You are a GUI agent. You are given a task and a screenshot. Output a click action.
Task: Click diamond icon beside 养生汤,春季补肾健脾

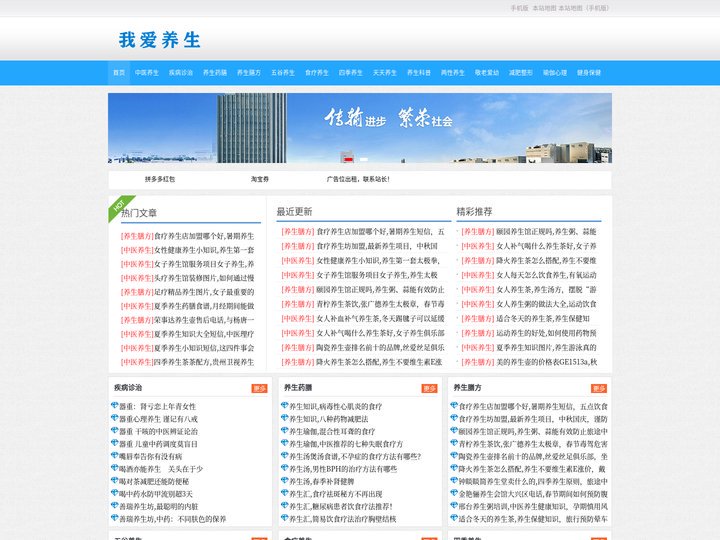pyautogui.click(x=285, y=480)
